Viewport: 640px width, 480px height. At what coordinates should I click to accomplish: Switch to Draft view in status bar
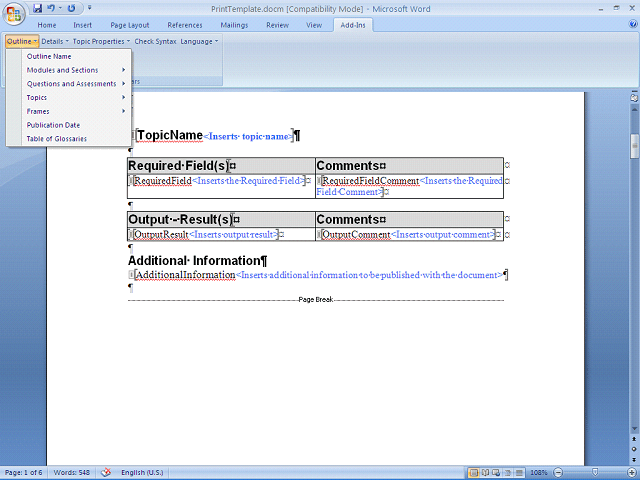(519, 473)
